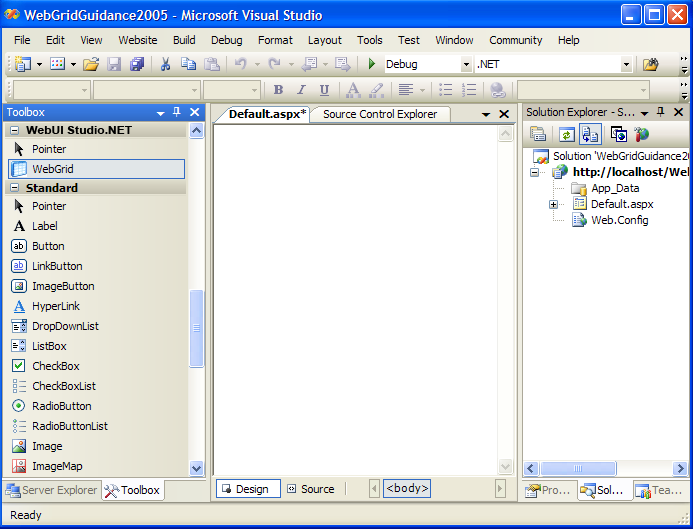This screenshot has width=693, height=529.
Task: Open the Build menu
Action: (184, 40)
